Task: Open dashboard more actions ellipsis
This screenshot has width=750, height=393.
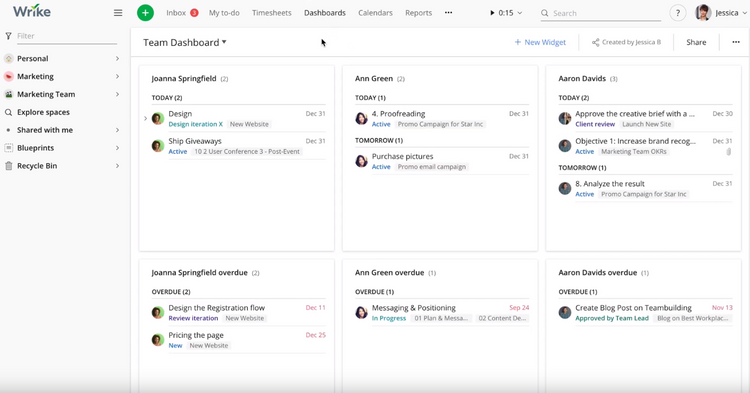Action: click(x=736, y=42)
